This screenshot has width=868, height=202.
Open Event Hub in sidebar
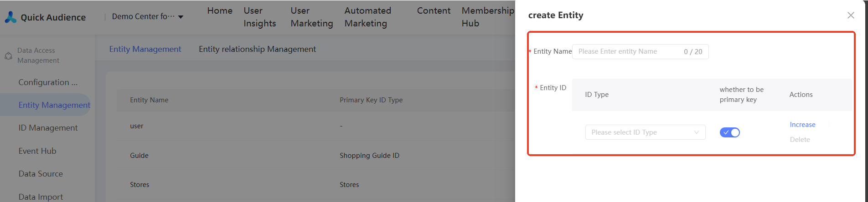click(x=37, y=151)
